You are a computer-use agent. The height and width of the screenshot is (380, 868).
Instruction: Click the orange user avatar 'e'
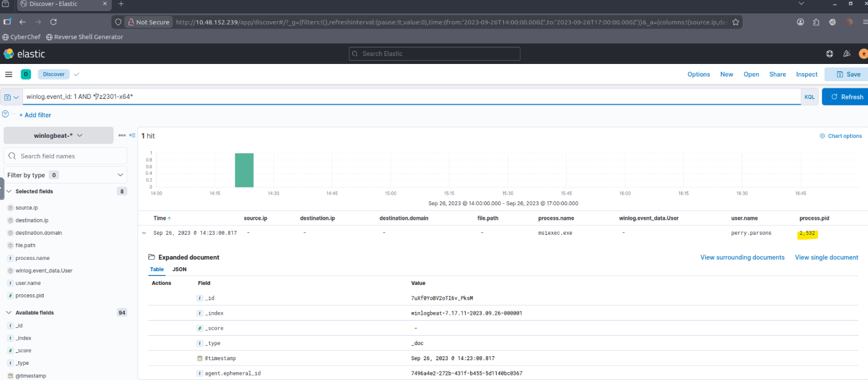863,54
